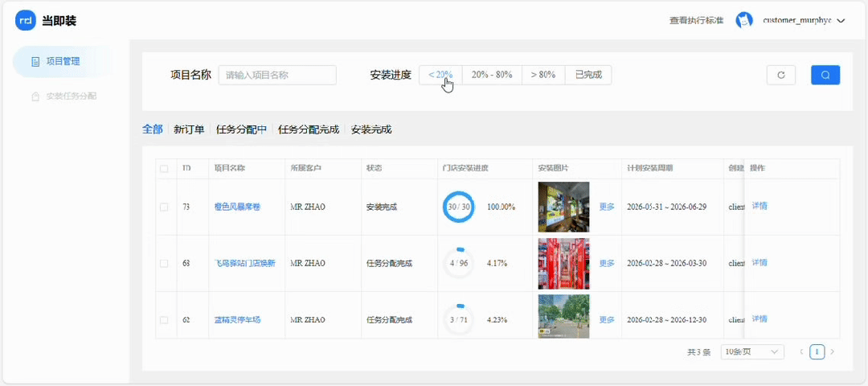Click the 当即装 logo icon
Viewport: 868px width, 386px height.
26,21
